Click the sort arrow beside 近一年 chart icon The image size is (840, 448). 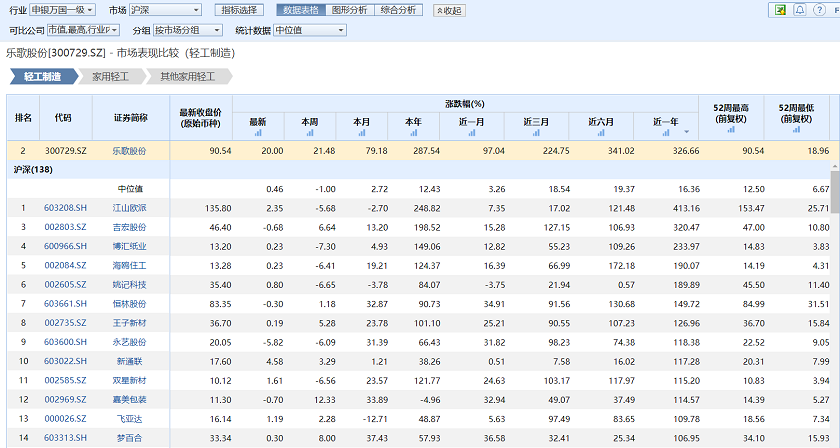pyautogui.click(x=686, y=132)
